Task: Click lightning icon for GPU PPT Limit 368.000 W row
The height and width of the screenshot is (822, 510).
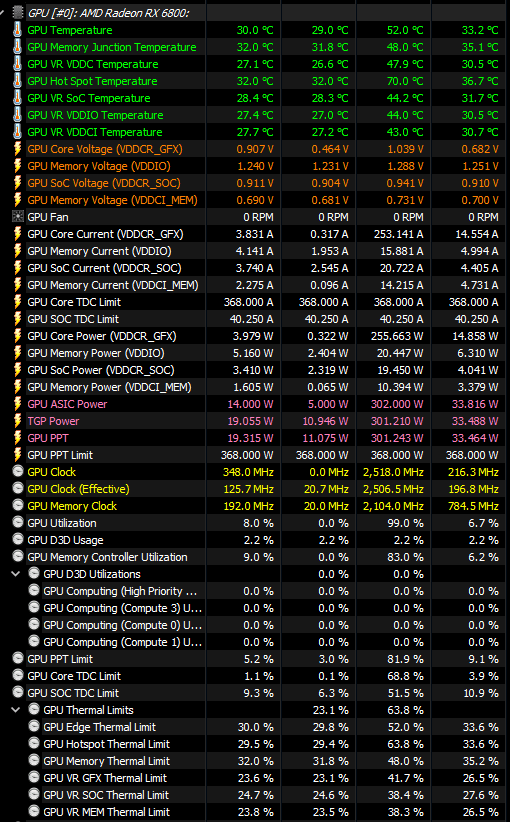Action: click(17, 455)
